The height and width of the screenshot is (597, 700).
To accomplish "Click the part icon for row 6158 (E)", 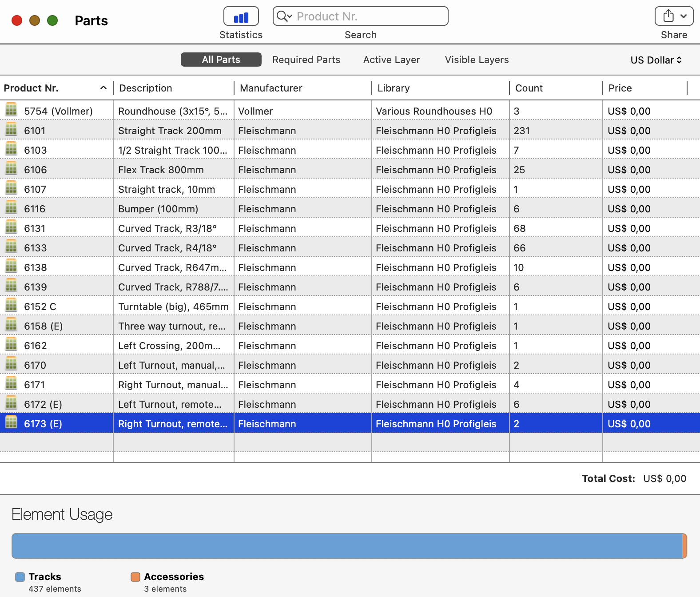I will pos(11,324).
